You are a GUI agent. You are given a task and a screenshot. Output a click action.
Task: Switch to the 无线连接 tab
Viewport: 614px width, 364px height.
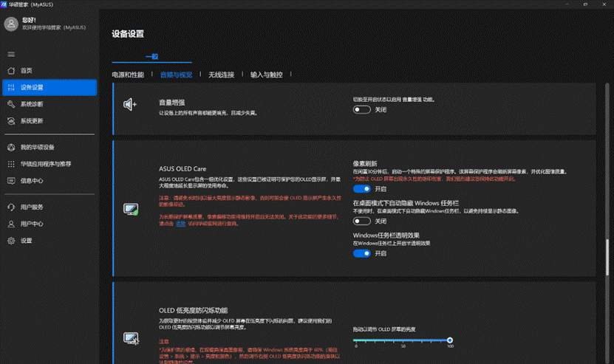(222, 75)
